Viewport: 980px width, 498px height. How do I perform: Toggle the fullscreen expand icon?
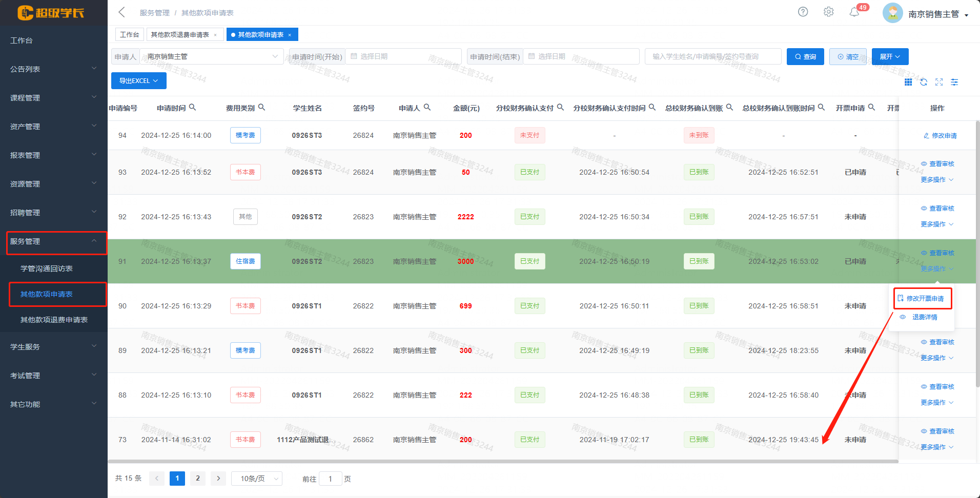pyautogui.click(x=938, y=82)
